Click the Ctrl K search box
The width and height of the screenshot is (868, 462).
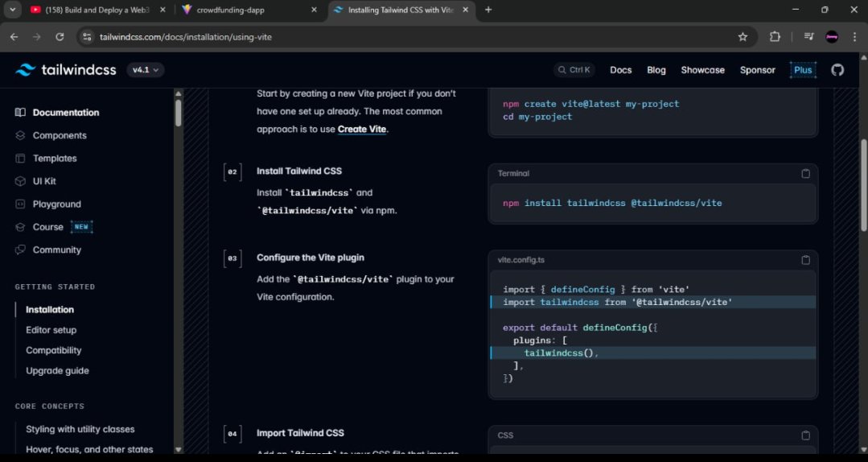(574, 70)
